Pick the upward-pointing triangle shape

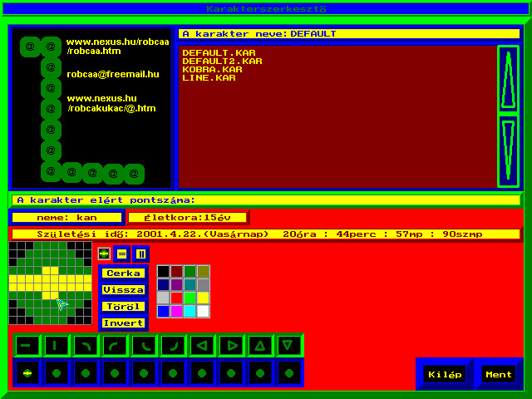(x=260, y=345)
